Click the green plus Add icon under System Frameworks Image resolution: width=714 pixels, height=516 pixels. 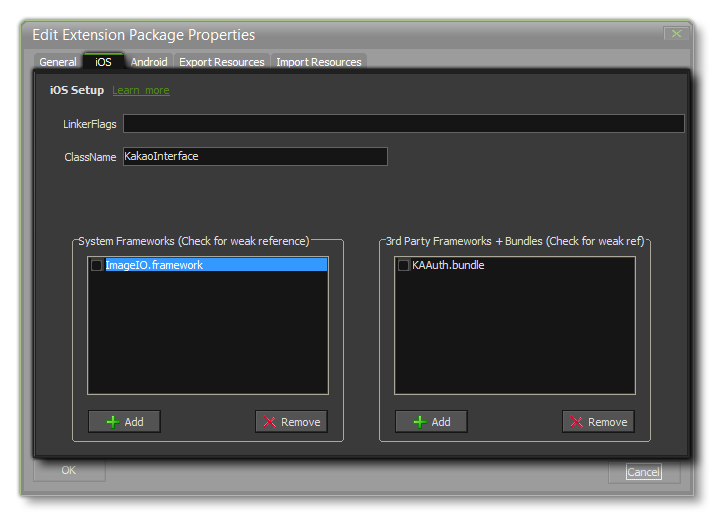click(x=112, y=422)
